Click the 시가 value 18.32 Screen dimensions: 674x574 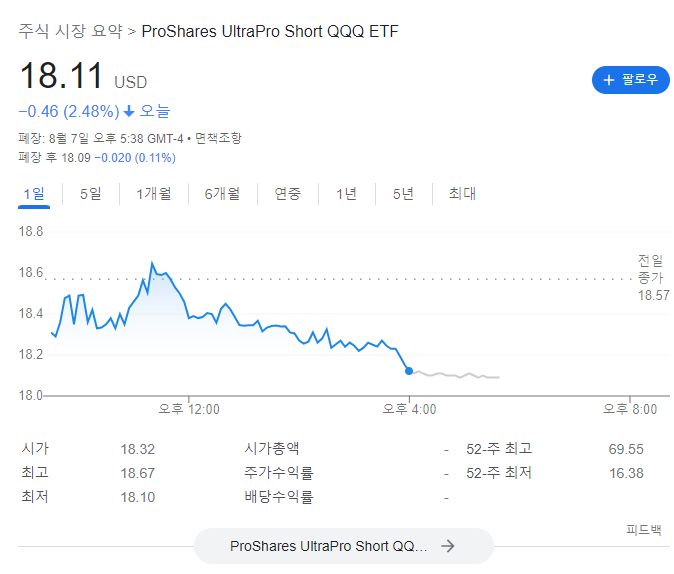click(138, 449)
